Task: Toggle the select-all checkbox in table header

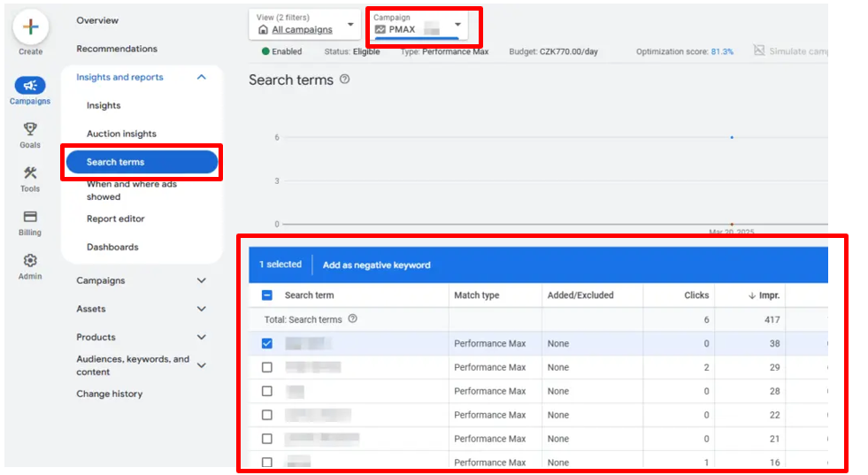Action: click(267, 295)
